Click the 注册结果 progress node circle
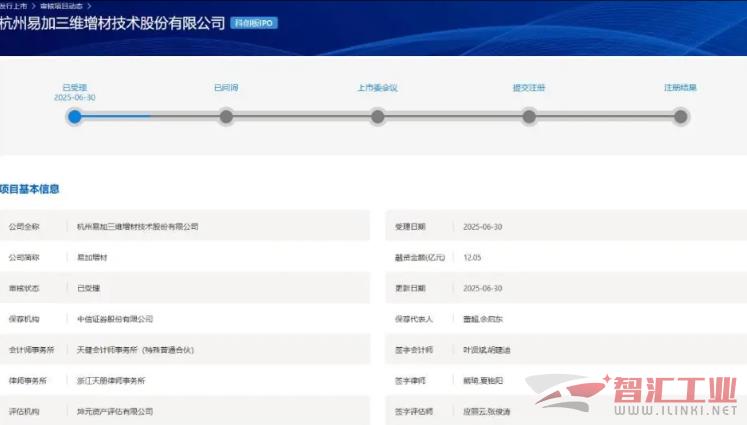Image resolution: width=747 pixels, height=425 pixels. [x=681, y=117]
